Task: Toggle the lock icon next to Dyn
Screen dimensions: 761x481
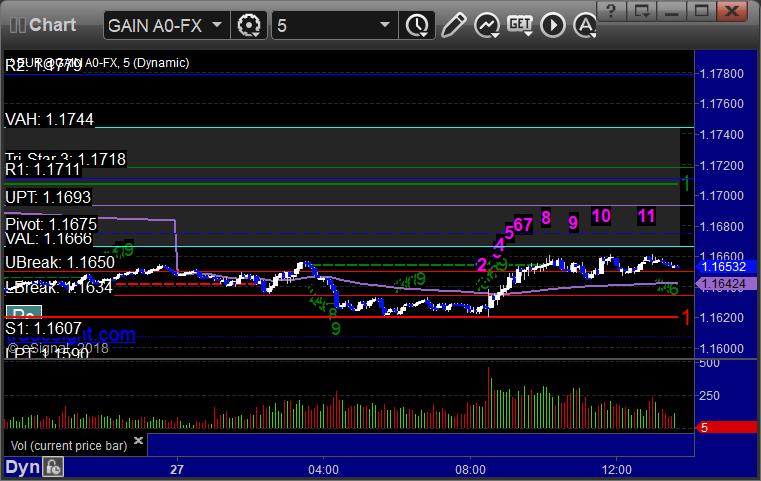Action: coord(53,467)
